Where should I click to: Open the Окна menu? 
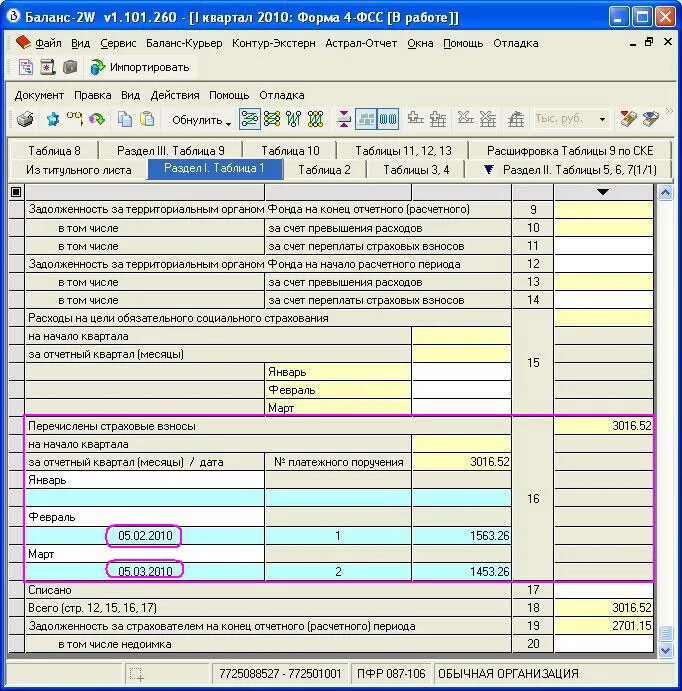[x=420, y=43]
